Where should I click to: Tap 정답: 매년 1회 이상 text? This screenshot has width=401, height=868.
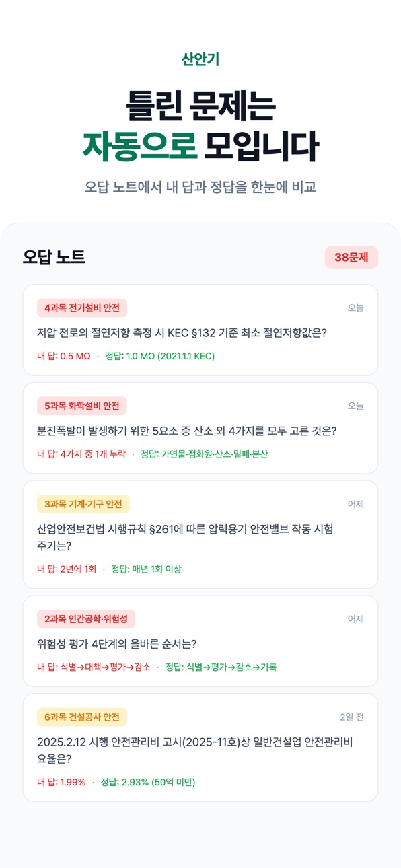point(146,569)
